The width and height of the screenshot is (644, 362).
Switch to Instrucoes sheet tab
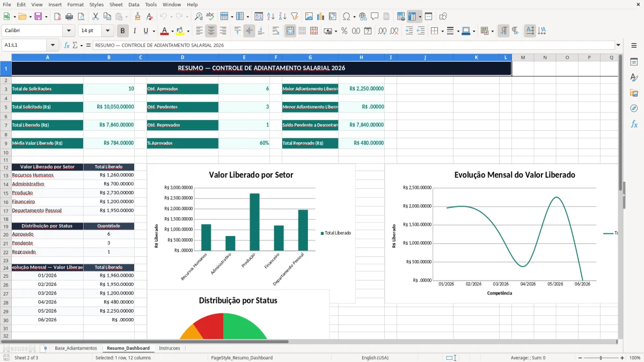170,348
